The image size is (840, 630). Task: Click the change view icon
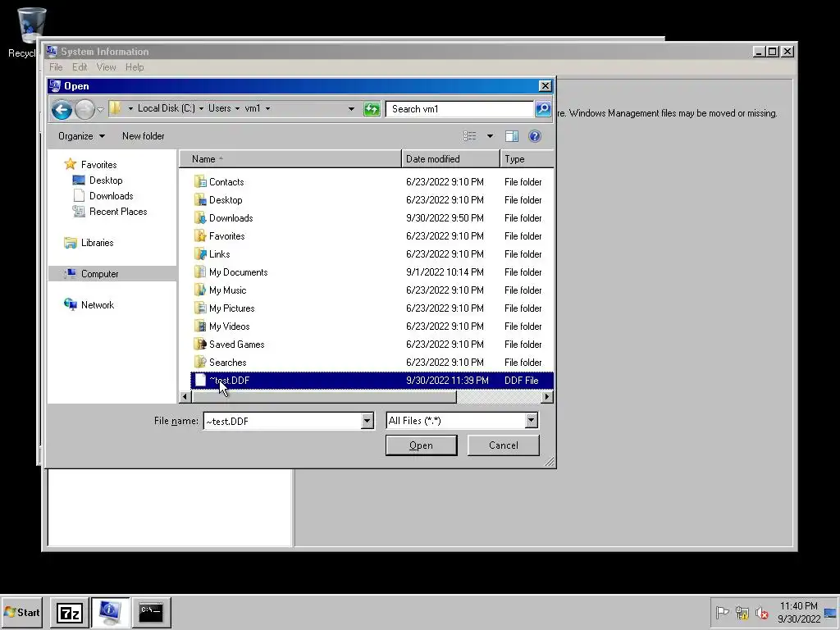coord(470,136)
